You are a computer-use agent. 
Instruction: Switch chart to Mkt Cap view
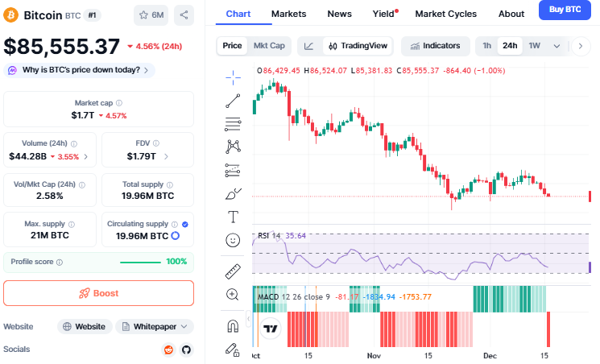point(269,46)
